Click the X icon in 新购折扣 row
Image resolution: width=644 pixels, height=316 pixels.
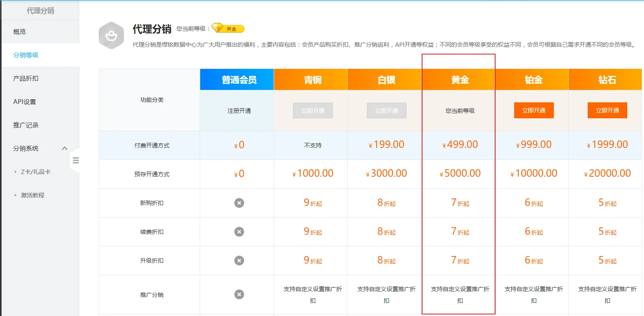click(239, 203)
